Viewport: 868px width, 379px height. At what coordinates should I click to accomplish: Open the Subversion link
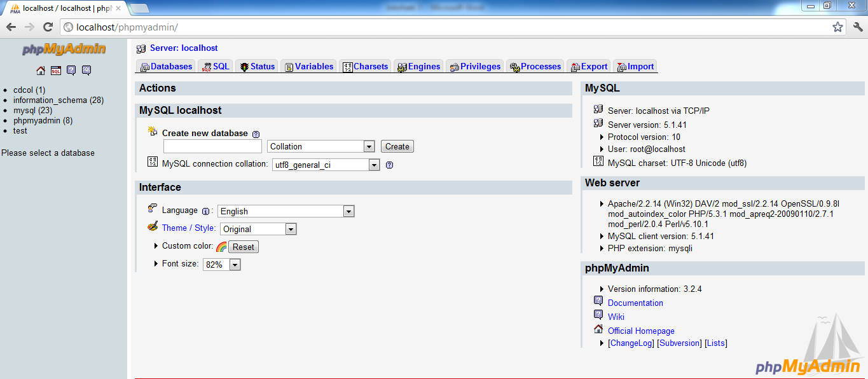pyautogui.click(x=679, y=343)
